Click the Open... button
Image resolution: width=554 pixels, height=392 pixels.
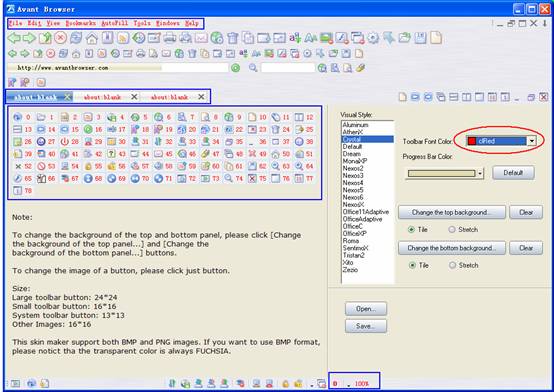[x=366, y=309]
